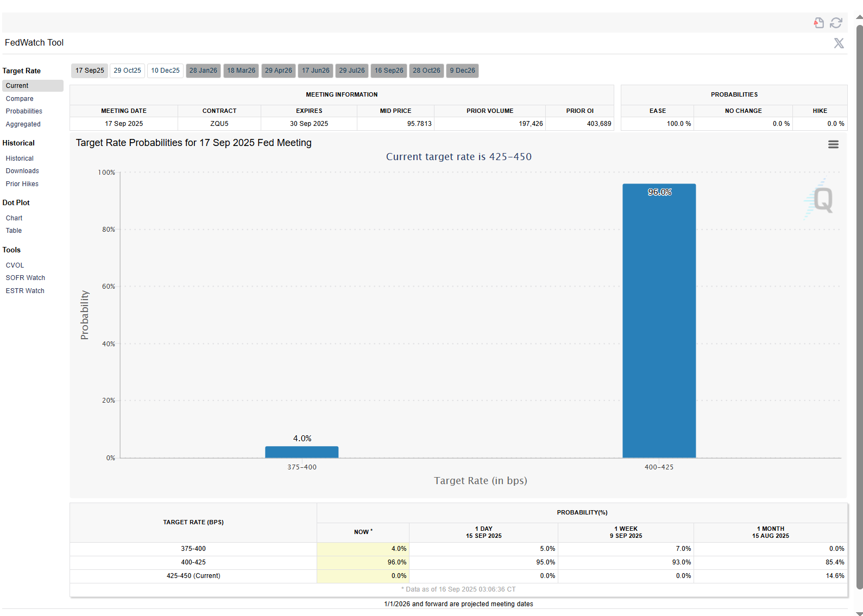Click the small 375-400 chart bar
Image resolution: width=863 pixels, height=616 pixels.
point(301,452)
